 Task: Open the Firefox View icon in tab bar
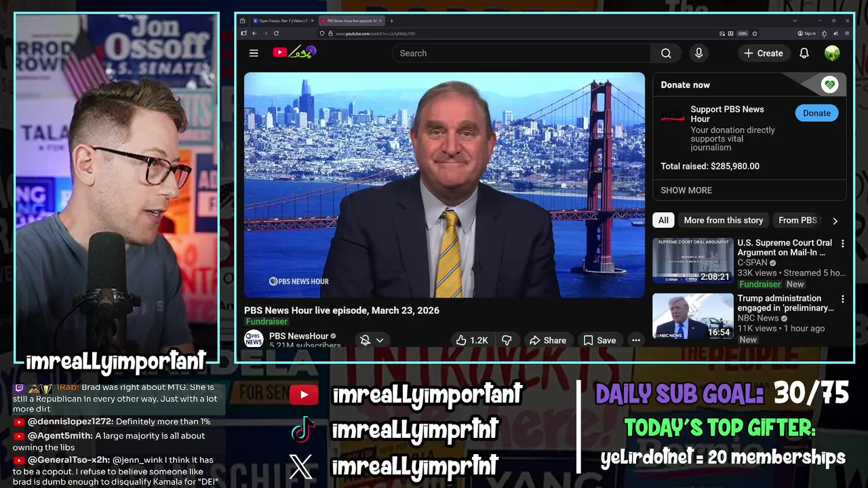242,21
